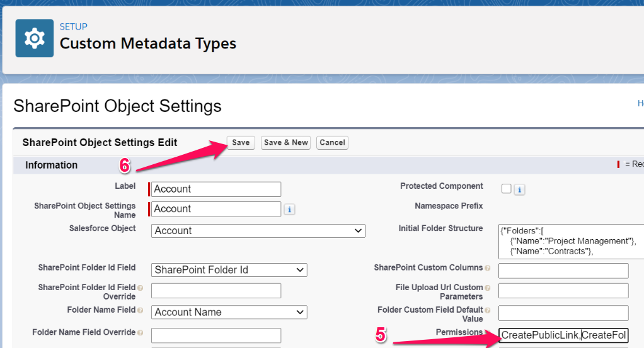Show help for Folder Name Field Override

click(x=140, y=332)
